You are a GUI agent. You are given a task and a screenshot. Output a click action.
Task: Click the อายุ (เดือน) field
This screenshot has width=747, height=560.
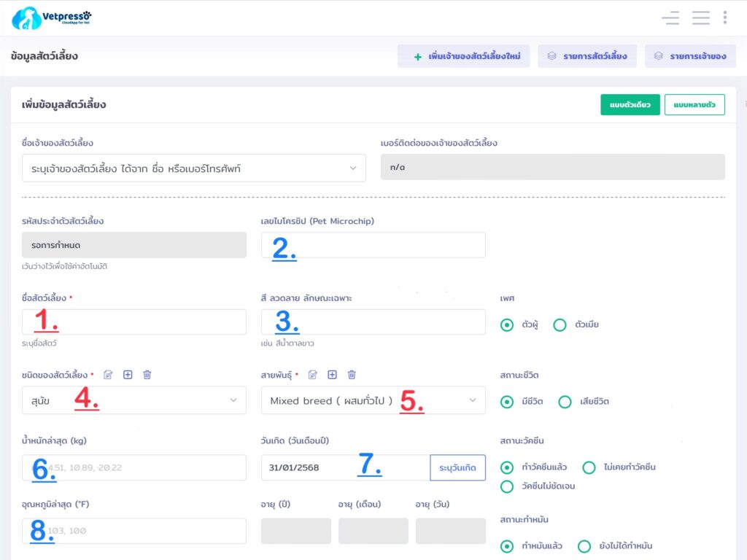point(373,531)
